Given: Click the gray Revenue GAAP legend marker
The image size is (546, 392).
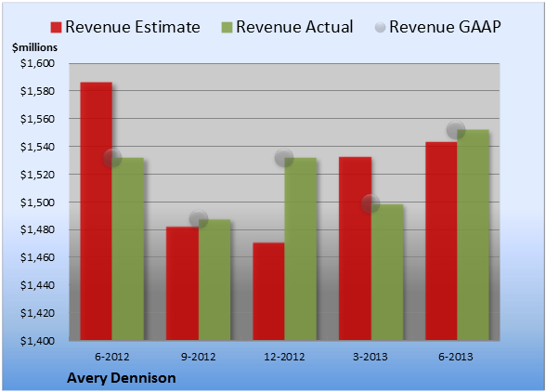Looking at the screenshot, I should coord(380,27).
